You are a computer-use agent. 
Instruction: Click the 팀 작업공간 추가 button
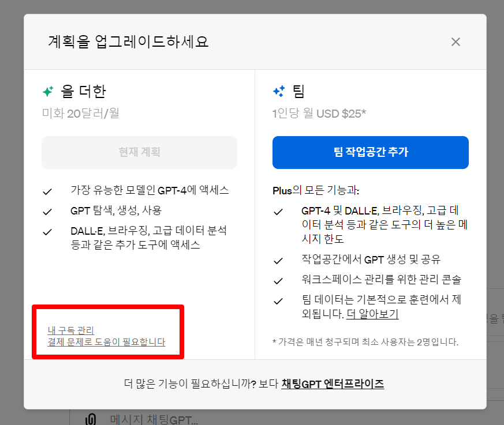(x=370, y=152)
